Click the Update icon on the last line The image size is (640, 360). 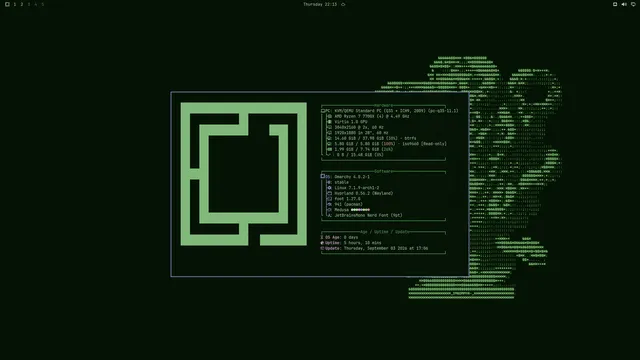point(322,248)
